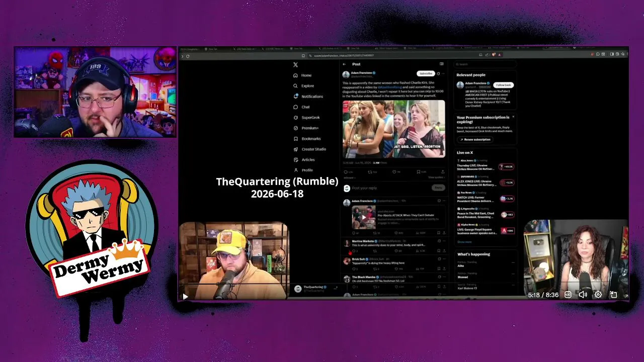Click the View quotes link
Viewport: 644px width, 362px height.
[x=436, y=177]
